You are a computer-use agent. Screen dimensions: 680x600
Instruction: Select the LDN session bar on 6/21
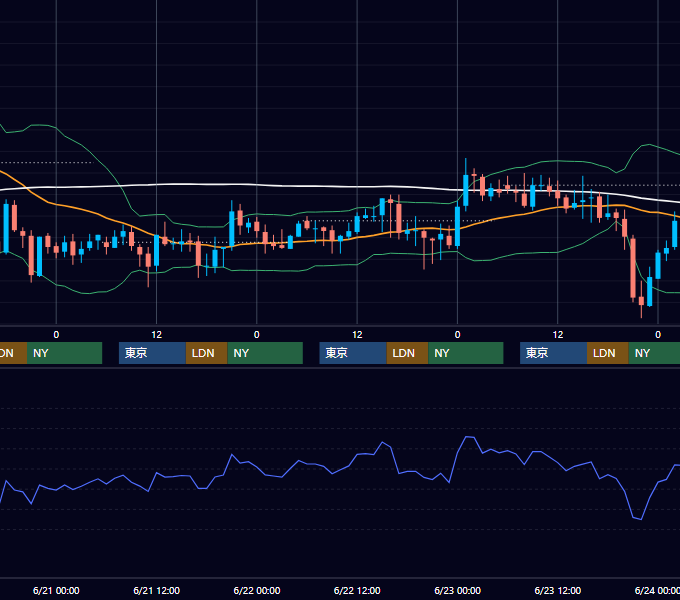pos(206,353)
